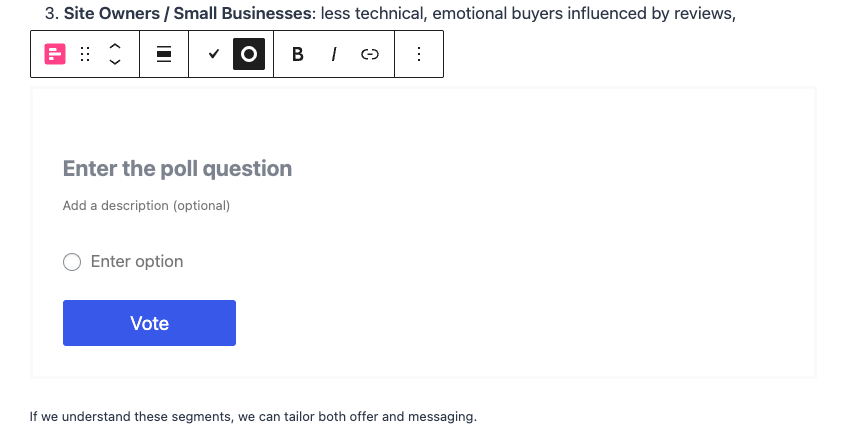Toggle bold formatting
The image size is (847, 432).
pos(297,55)
